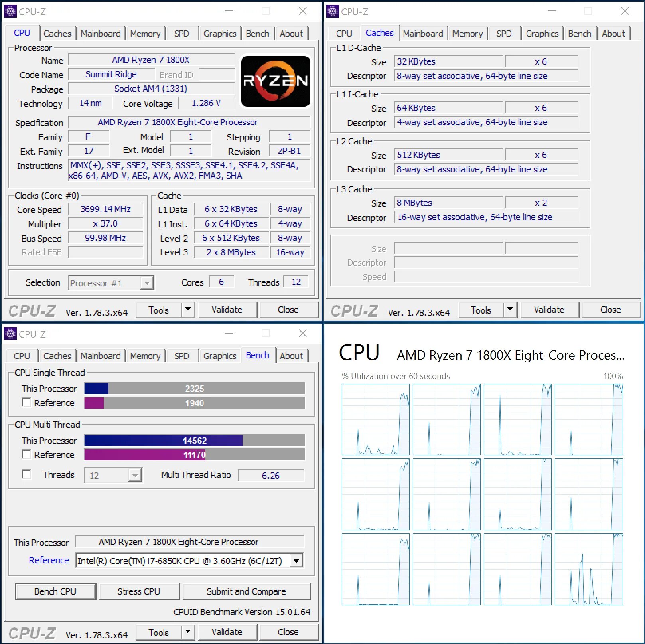Click the Name field AMD Ryzen 7 1800X

[x=151, y=60]
